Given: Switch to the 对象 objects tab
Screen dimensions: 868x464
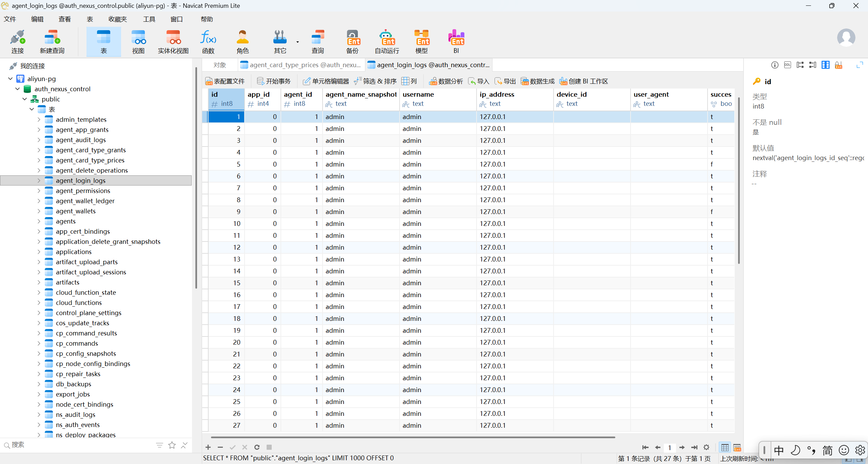Looking at the screenshot, I should coord(220,65).
